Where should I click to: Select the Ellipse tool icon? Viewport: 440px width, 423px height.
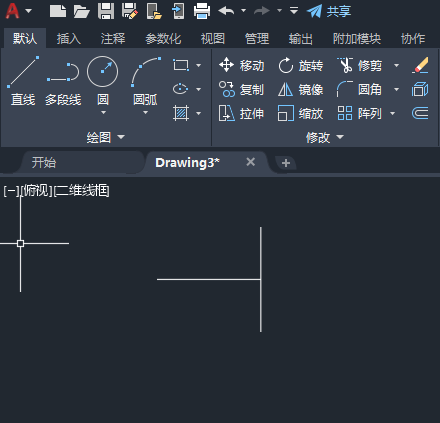point(180,89)
